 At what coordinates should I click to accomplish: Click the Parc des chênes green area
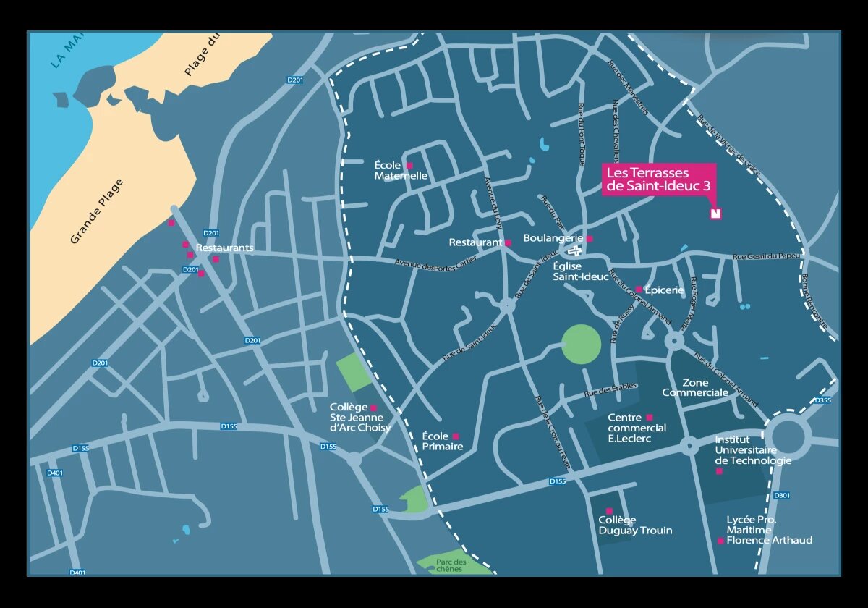click(452, 565)
